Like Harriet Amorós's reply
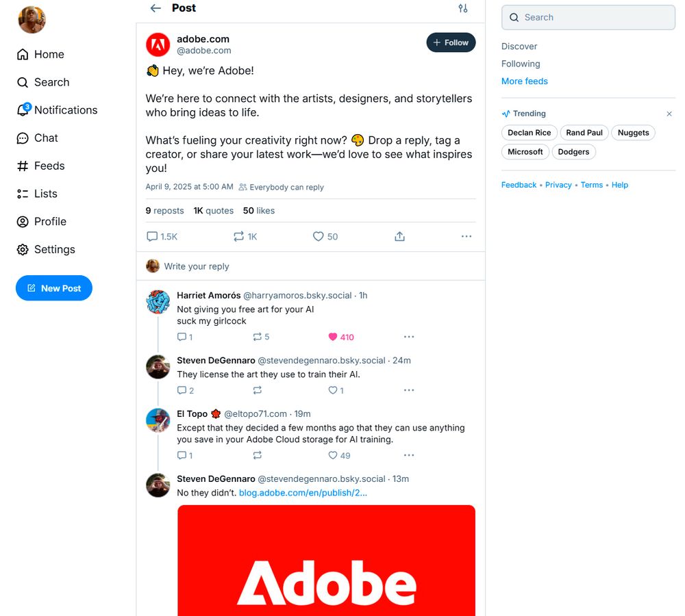 (x=334, y=337)
